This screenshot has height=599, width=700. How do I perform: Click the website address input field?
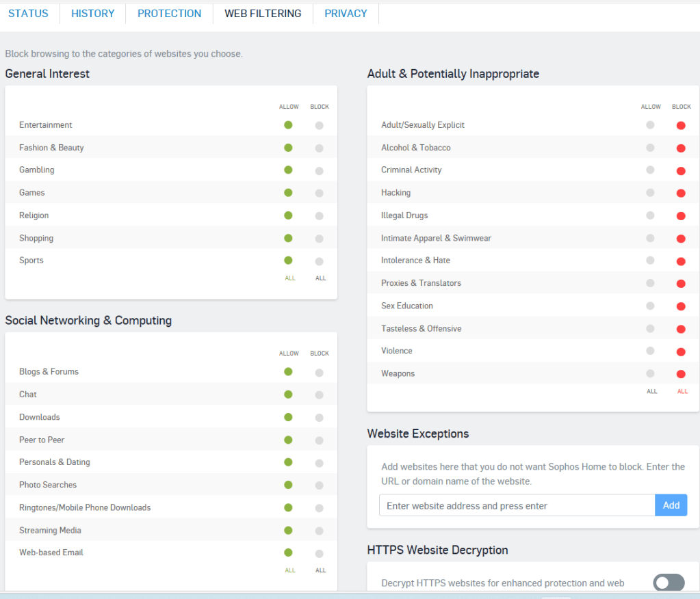coord(517,505)
